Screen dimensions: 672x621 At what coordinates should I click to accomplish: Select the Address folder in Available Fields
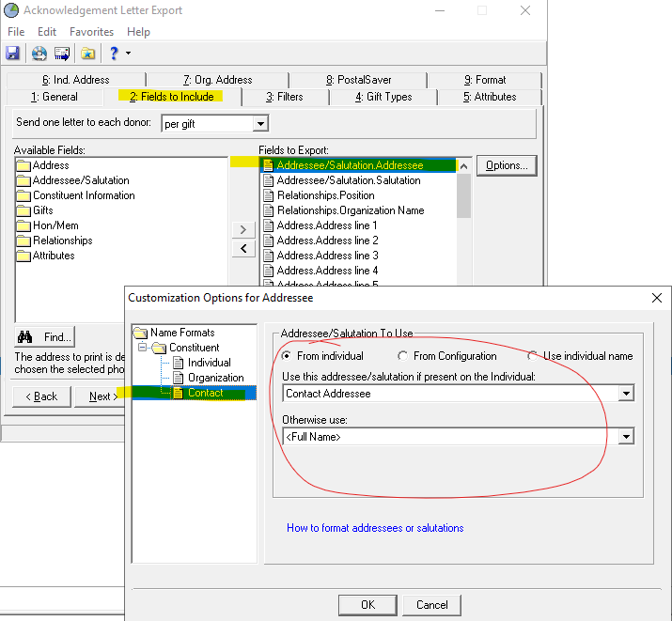tap(43, 165)
